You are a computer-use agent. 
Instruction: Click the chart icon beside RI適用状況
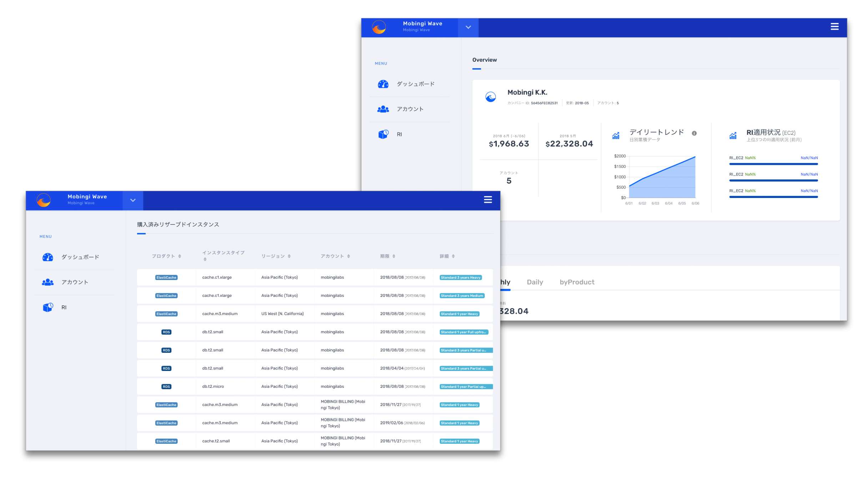coord(733,136)
